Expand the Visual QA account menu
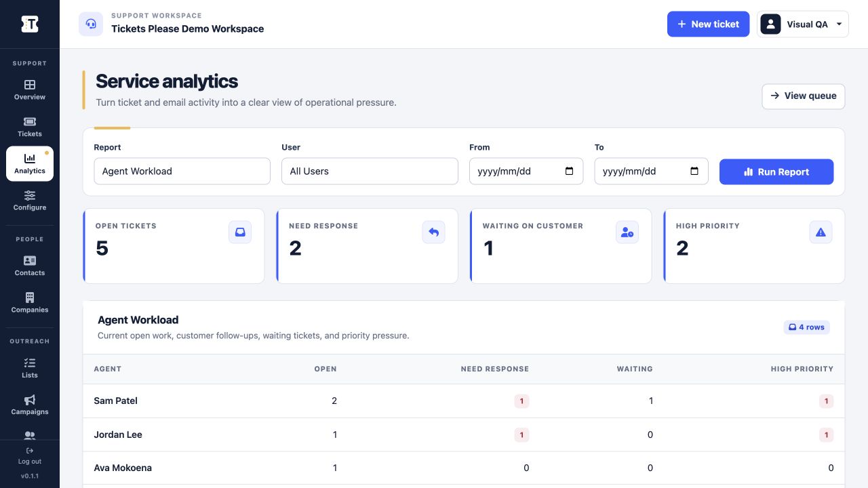Image resolution: width=868 pixels, height=488 pixels. coord(803,24)
